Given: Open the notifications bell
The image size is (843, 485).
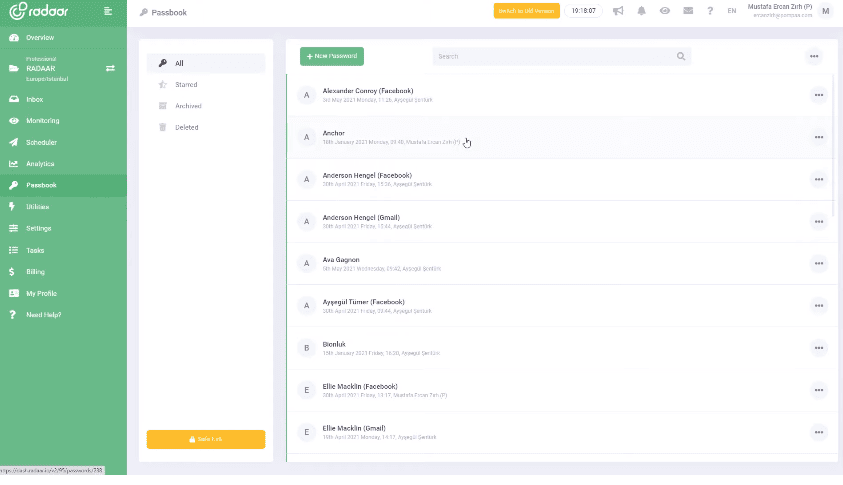Looking at the screenshot, I should tap(641, 11).
